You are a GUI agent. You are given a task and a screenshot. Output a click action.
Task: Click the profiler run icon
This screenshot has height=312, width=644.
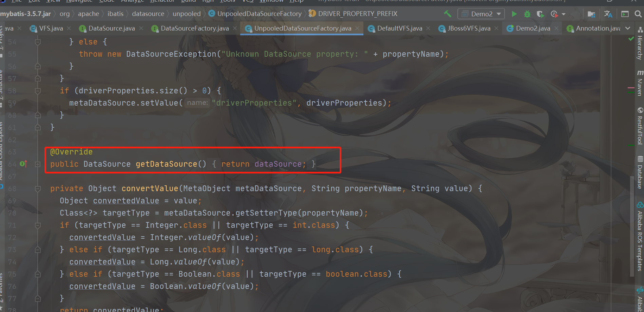(x=554, y=14)
